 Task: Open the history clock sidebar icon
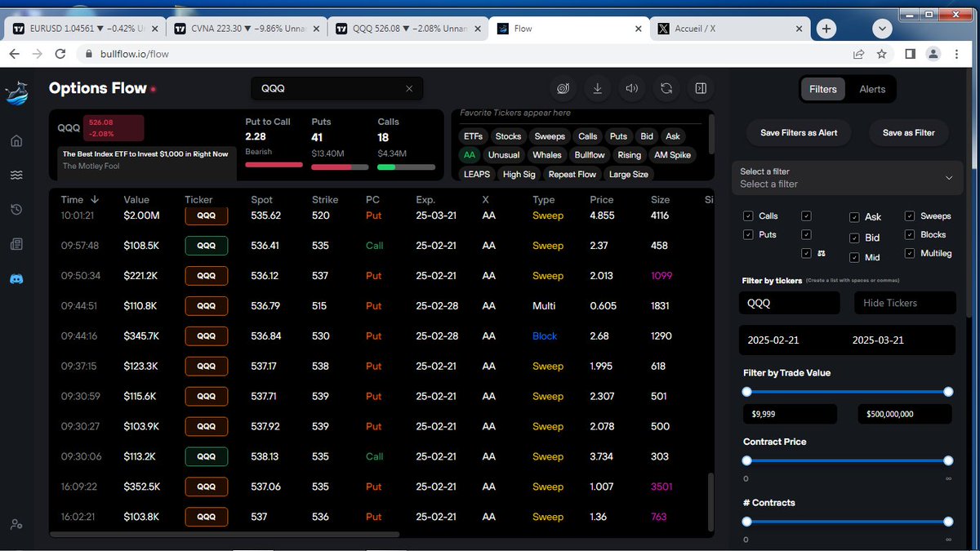pyautogui.click(x=16, y=210)
